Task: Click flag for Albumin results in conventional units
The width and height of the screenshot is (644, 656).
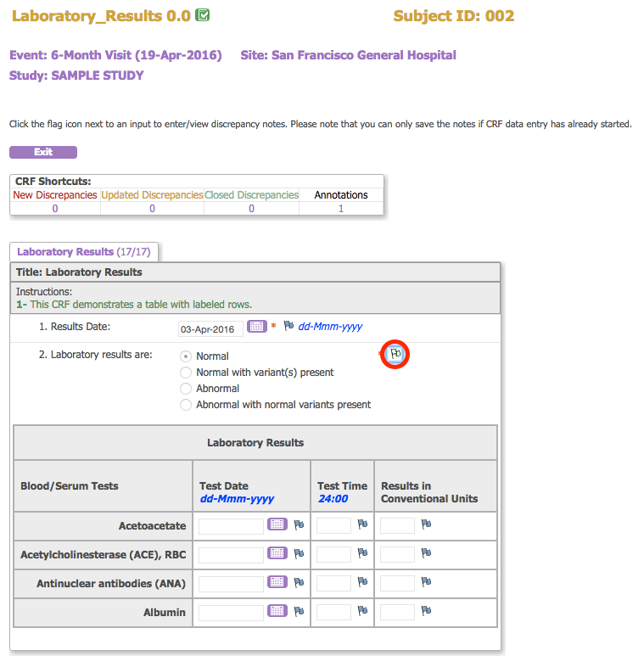Action: [x=426, y=611]
